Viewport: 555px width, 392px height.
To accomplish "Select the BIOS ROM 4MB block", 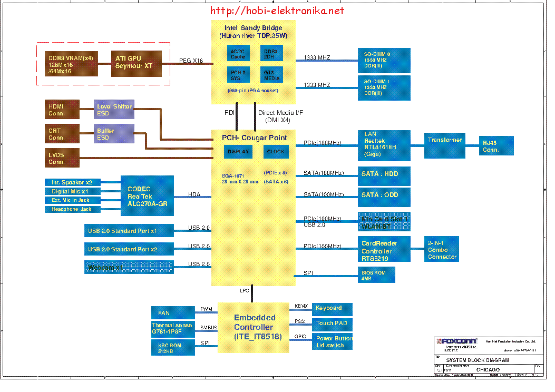I will tap(376, 275).
